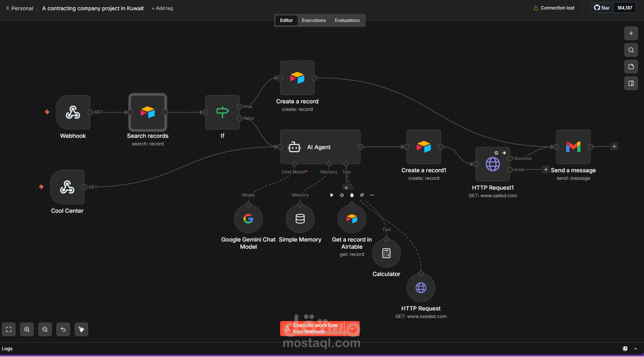Switch to the Editor tab

point(286,20)
